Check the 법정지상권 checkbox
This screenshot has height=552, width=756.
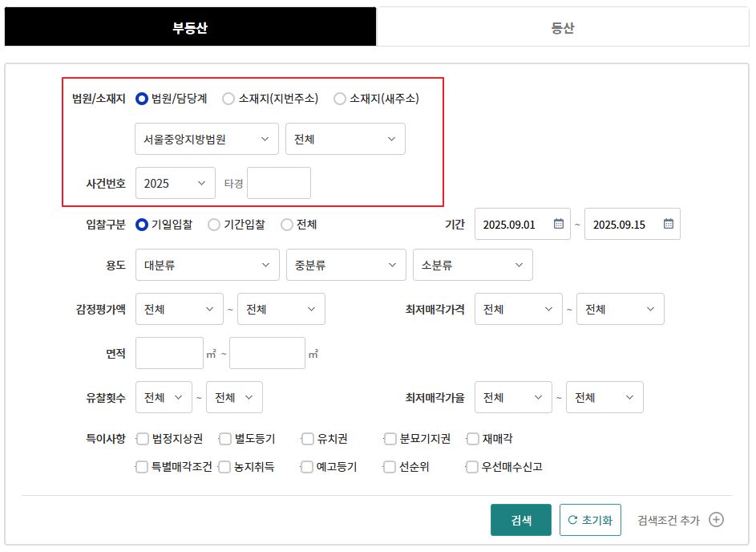click(x=142, y=439)
